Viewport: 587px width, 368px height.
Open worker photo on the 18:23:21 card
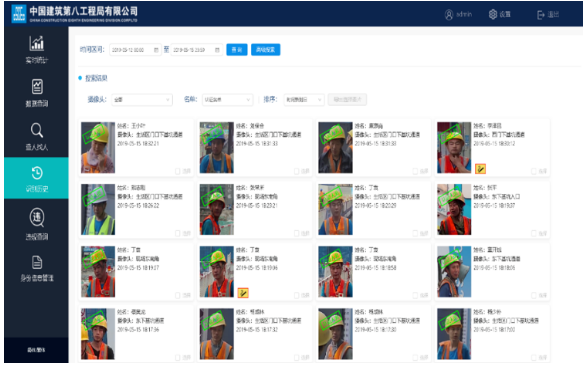(x=217, y=210)
